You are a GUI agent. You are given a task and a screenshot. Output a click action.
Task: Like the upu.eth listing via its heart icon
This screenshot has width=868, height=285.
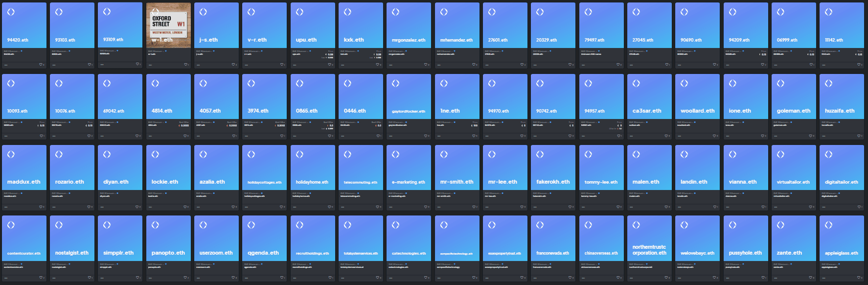329,65
